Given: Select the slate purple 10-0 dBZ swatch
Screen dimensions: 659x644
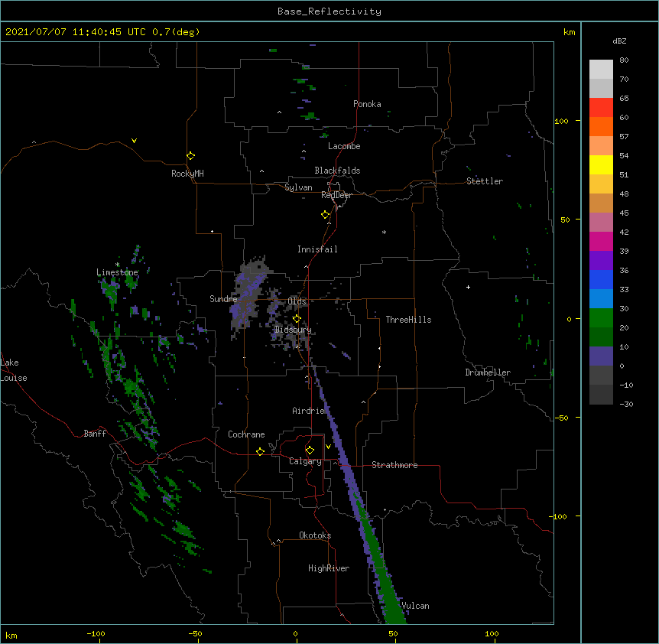Looking at the screenshot, I should pos(601,356).
